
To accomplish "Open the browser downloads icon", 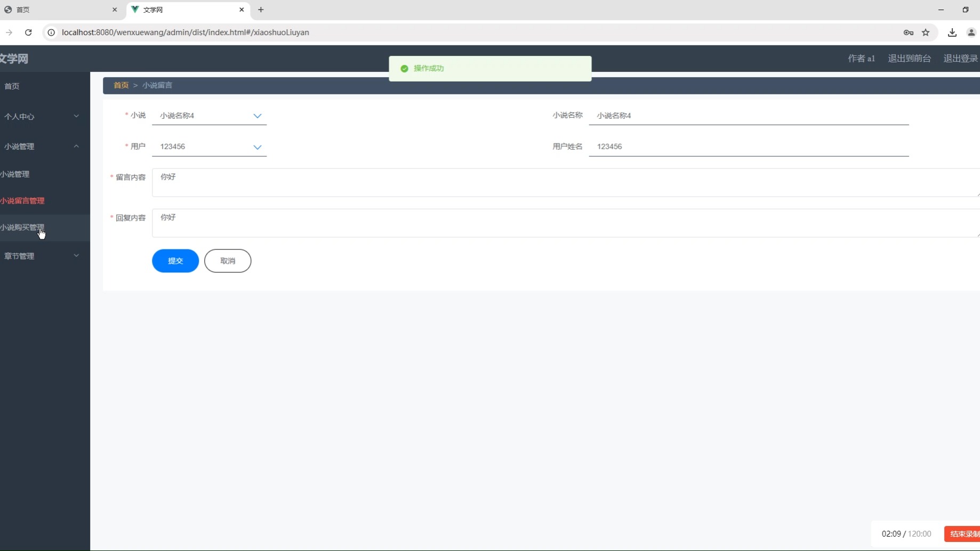I will click(x=952, y=33).
